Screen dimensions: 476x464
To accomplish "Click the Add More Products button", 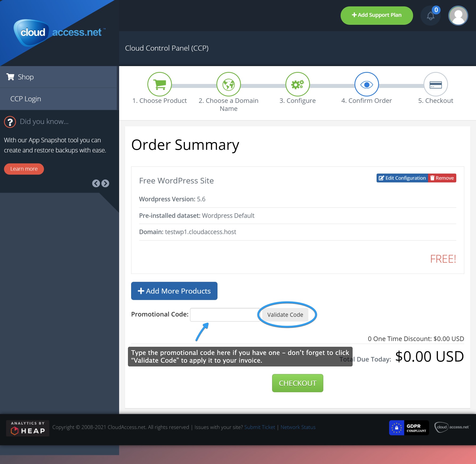I will (x=174, y=291).
